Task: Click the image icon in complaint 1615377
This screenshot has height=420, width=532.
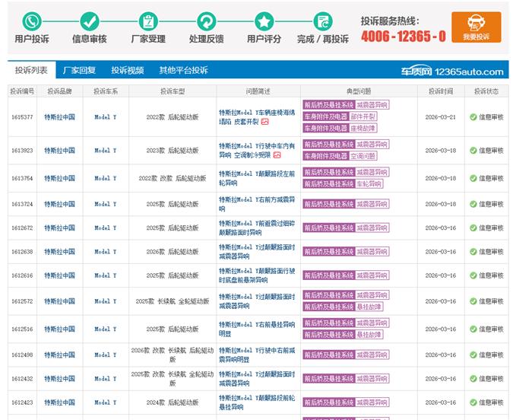Action: coord(264,122)
